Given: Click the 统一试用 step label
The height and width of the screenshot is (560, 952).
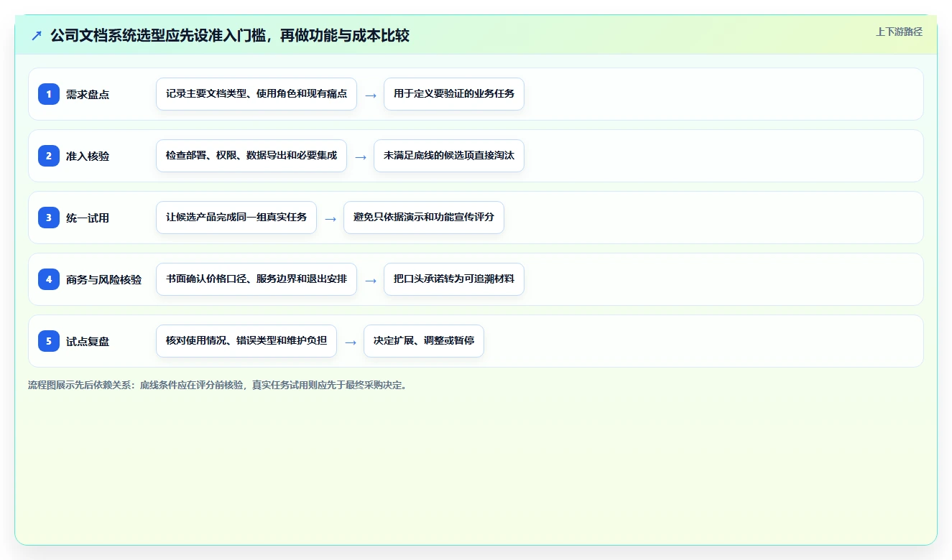Looking at the screenshot, I should (x=88, y=218).
